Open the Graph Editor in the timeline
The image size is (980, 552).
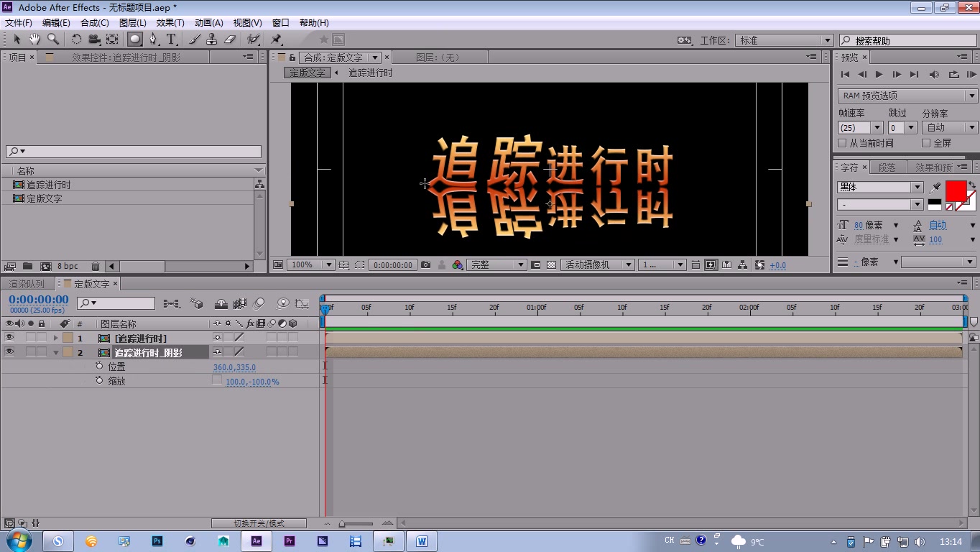pos(302,304)
